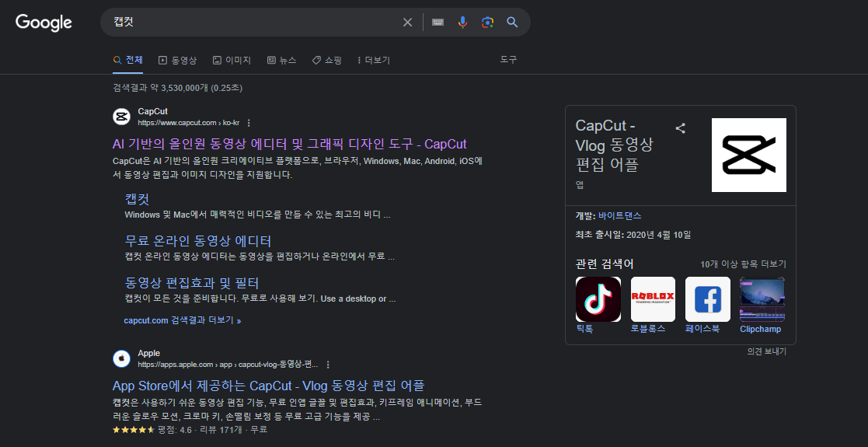
Task: Open 동영상 편집효과 및 필터 sitelink
Action: click(192, 283)
